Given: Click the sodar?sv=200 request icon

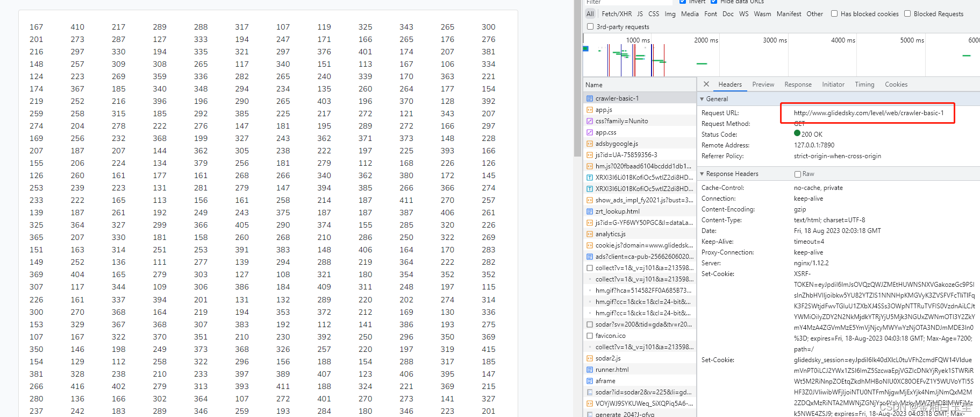Looking at the screenshot, I should (590, 324).
